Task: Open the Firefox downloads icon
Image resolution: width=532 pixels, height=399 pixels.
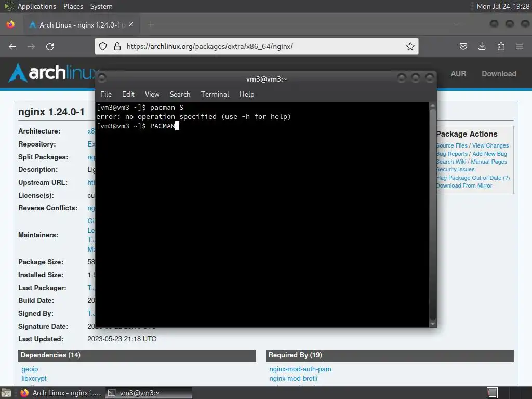Action: (482, 46)
